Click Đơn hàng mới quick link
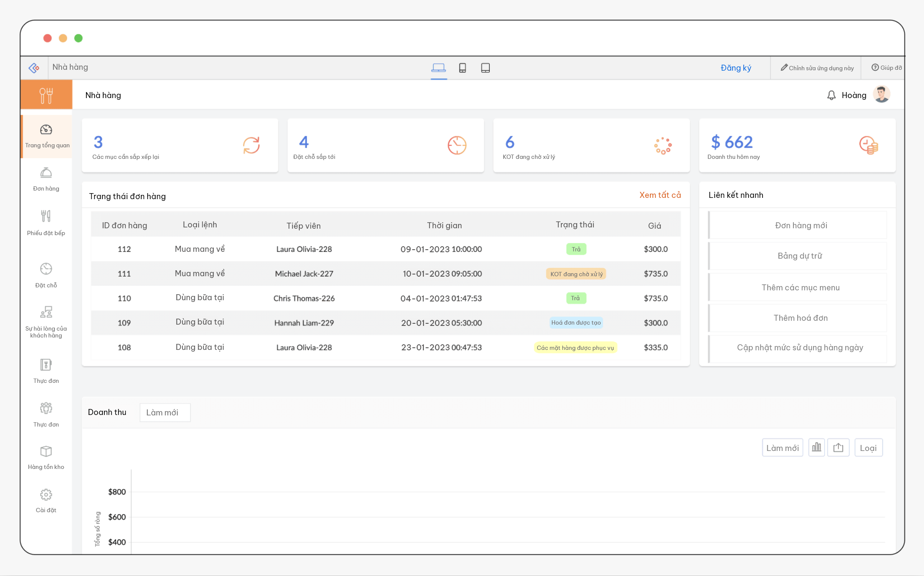This screenshot has width=924, height=576. click(800, 225)
